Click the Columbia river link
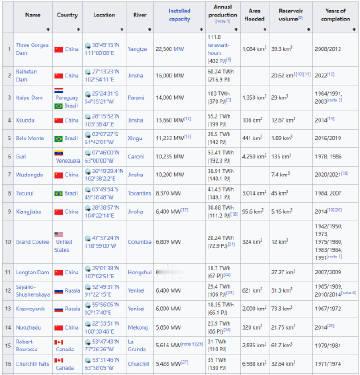360x375 pixels. click(139, 242)
